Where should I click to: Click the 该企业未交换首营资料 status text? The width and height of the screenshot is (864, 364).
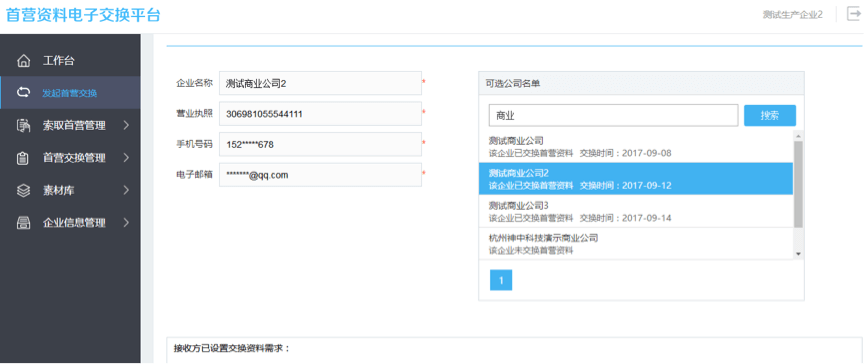tap(531, 251)
